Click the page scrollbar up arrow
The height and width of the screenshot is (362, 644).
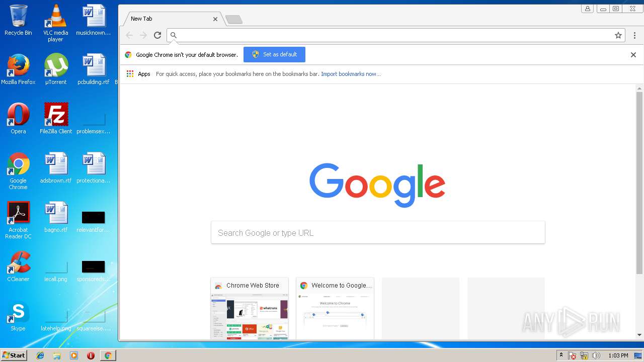coord(639,88)
